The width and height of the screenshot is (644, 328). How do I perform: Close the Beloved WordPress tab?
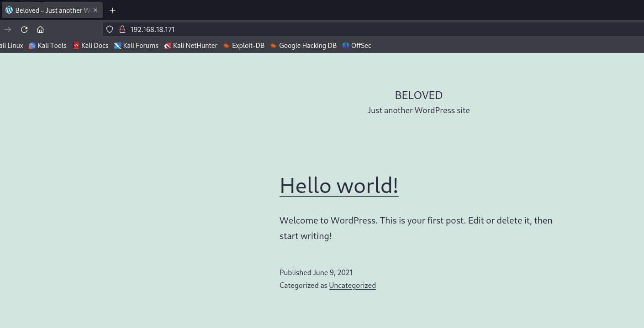(x=95, y=10)
